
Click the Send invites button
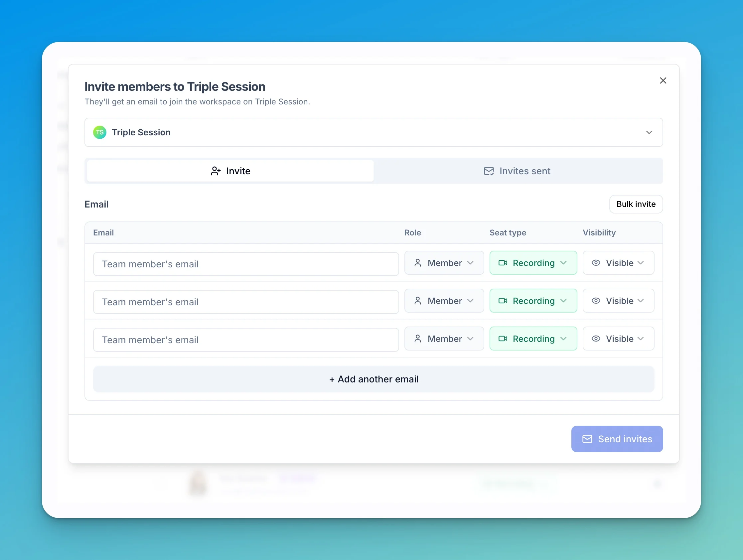pos(617,439)
